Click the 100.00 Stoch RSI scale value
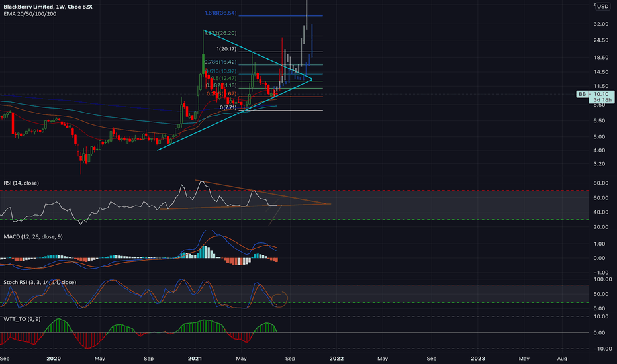Viewport: 617px width, 364px height. pyautogui.click(x=602, y=279)
